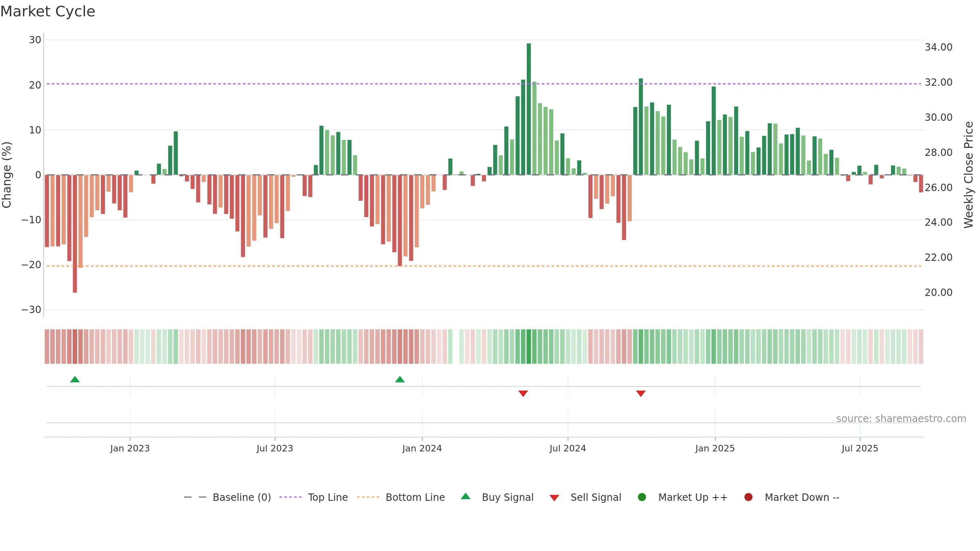Toggle the Bottom Line legend entry
Screen dimensions: 980x551
coord(401,497)
